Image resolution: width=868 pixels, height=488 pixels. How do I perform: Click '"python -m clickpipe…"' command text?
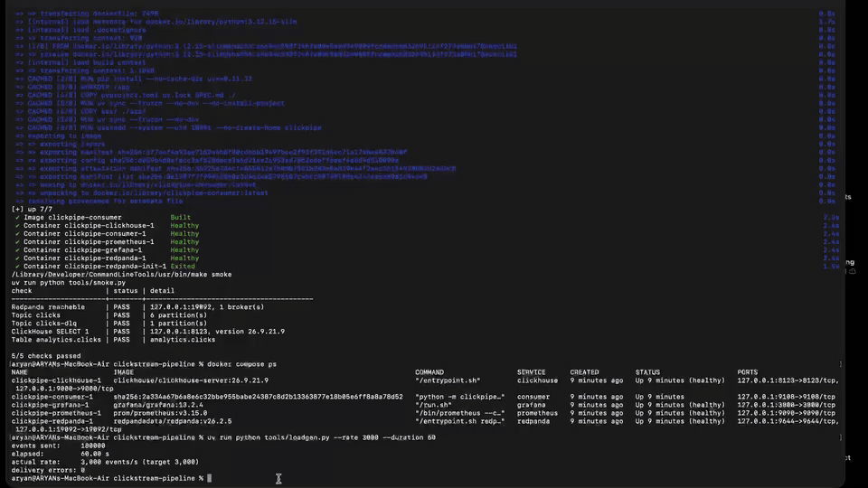point(460,397)
